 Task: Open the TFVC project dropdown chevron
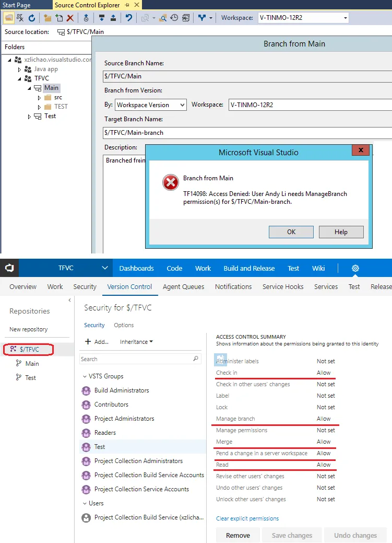pyautogui.click(x=105, y=268)
